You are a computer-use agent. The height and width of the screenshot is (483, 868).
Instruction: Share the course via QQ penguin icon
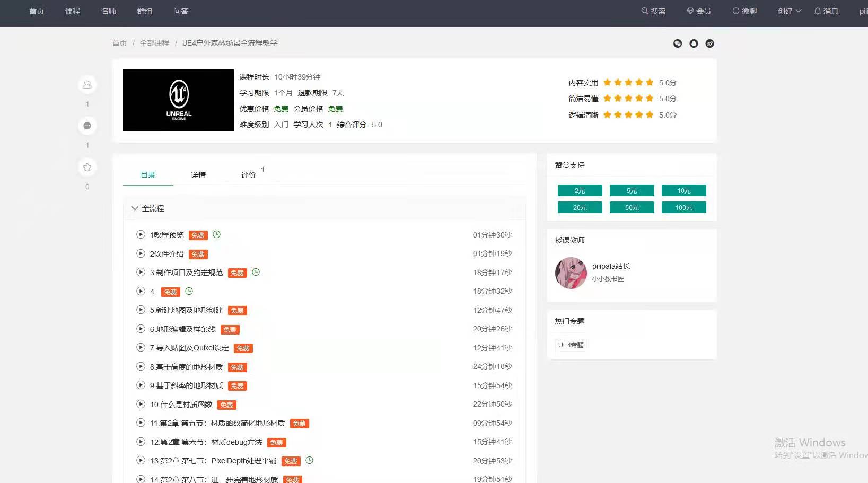click(694, 43)
